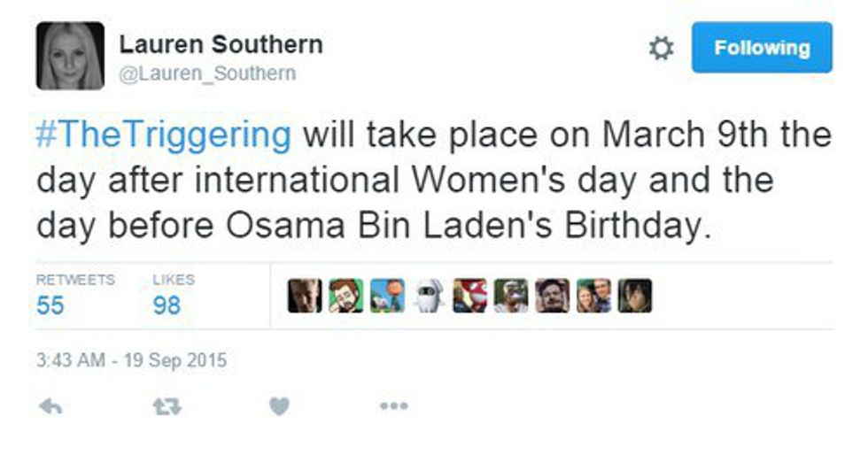Toggle the Following button
This screenshot has width=868, height=455.
point(762,48)
